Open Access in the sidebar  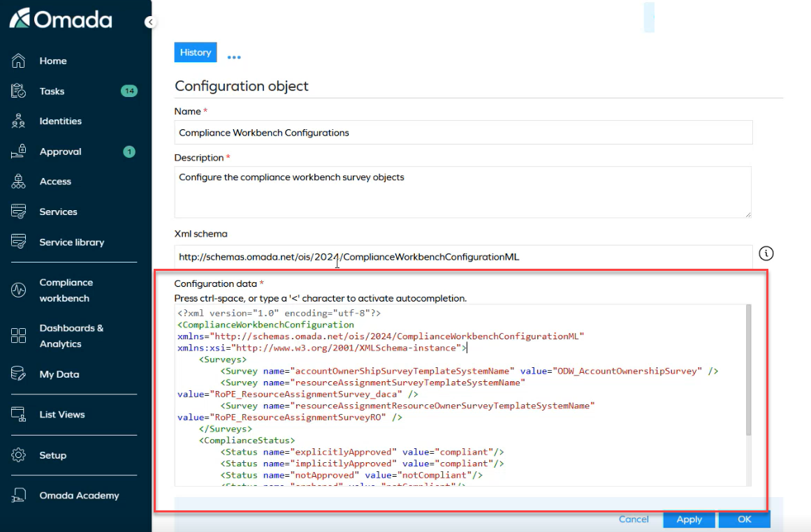(x=55, y=182)
